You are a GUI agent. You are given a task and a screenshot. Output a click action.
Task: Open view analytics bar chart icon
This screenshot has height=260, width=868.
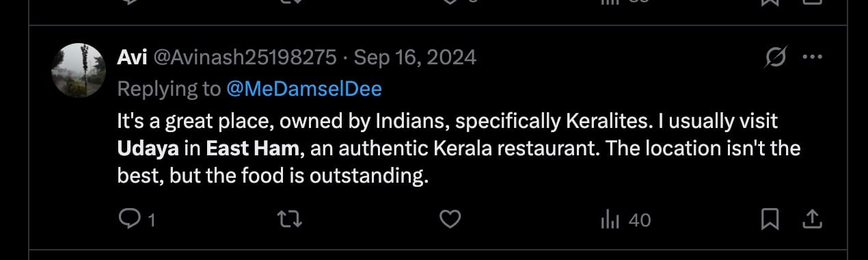click(610, 220)
